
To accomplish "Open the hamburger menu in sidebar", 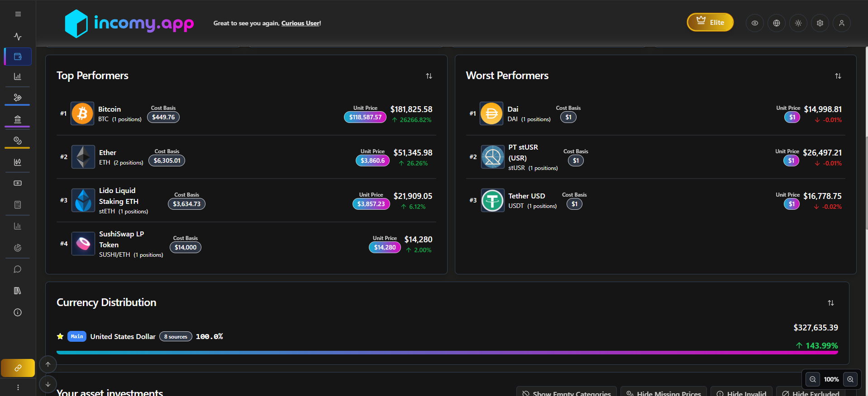I will coord(18,14).
